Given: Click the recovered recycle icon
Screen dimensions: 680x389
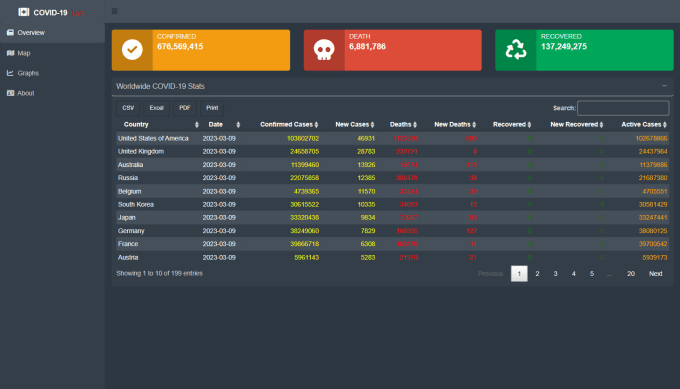Looking at the screenshot, I should click(516, 49).
